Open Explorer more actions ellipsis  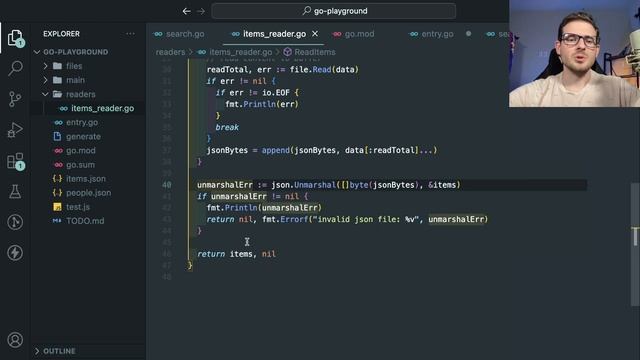(x=130, y=34)
